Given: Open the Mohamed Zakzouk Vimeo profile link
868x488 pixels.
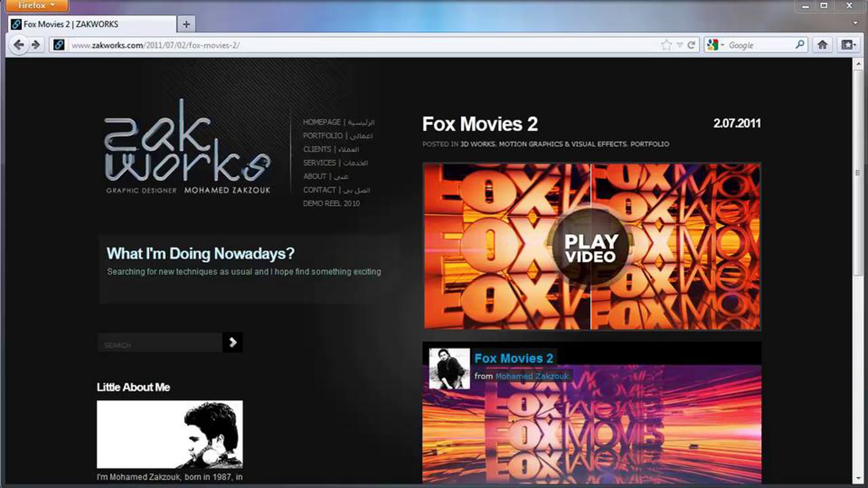Looking at the screenshot, I should coord(532,376).
